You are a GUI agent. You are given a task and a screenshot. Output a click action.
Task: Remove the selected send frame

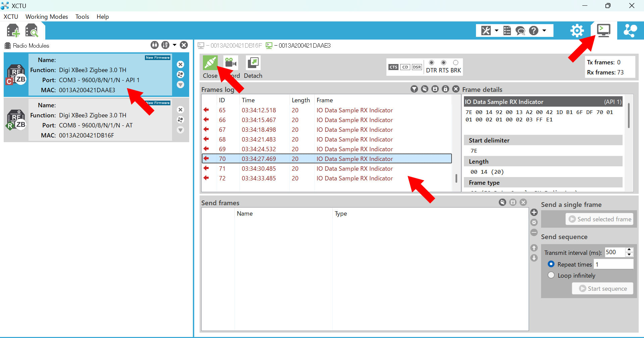(534, 232)
